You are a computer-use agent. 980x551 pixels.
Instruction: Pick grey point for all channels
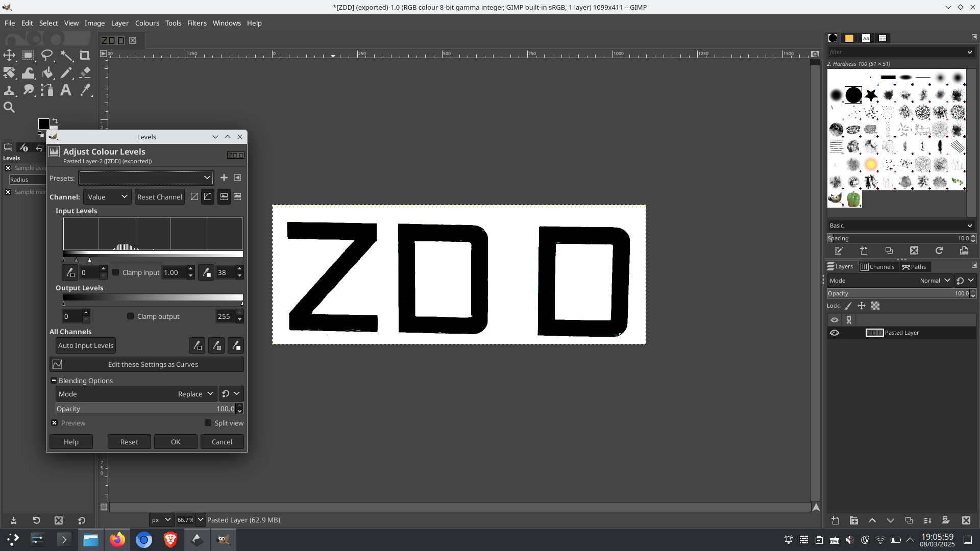(x=216, y=345)
